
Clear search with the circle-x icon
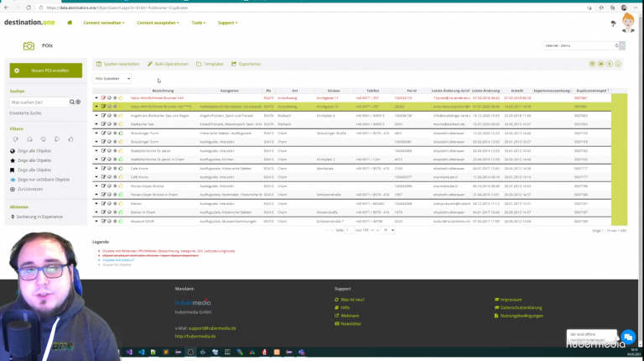point(78,102)
